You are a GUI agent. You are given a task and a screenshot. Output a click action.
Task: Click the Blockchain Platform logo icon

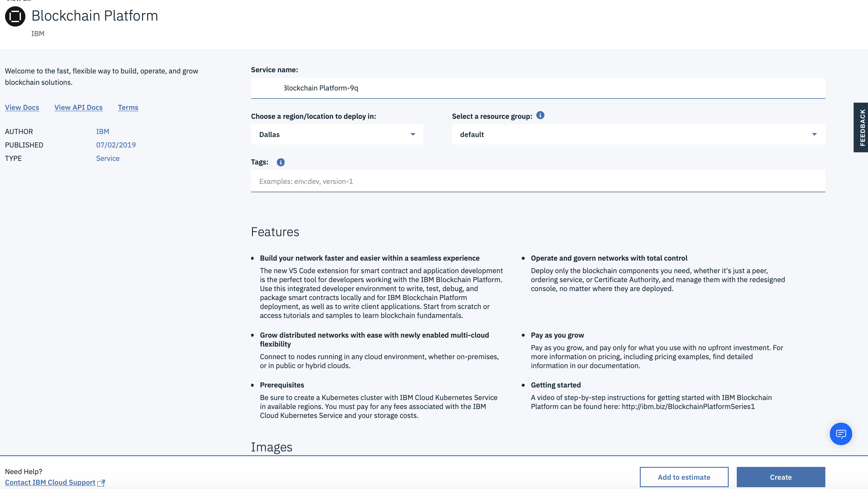point(15,16)
